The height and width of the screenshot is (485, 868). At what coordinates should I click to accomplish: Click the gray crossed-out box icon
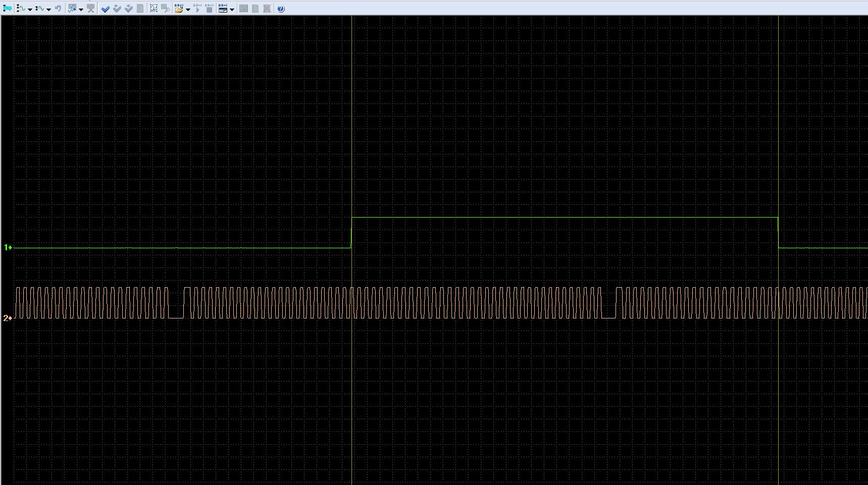pos(267,9)
